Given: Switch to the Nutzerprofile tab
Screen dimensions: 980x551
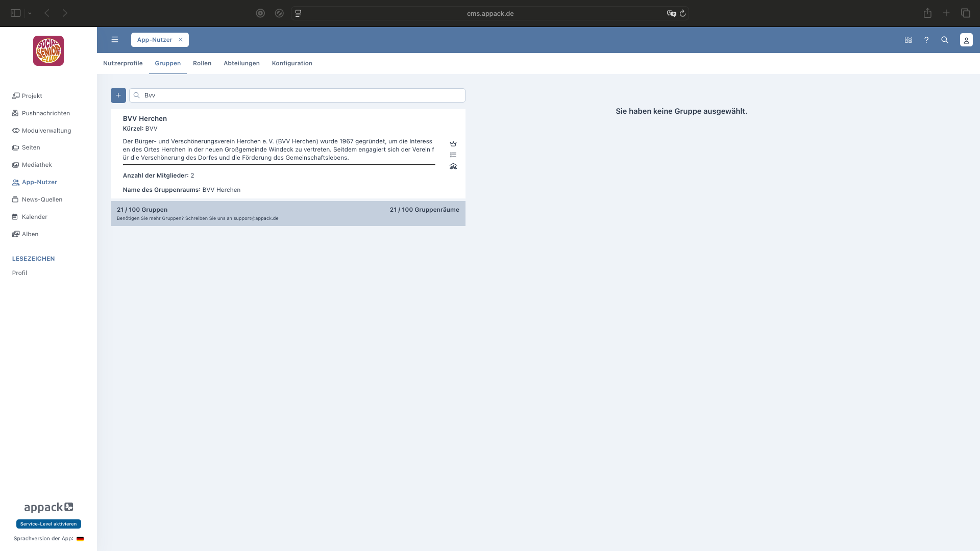Looking at the screenshot, I should 122,63.
